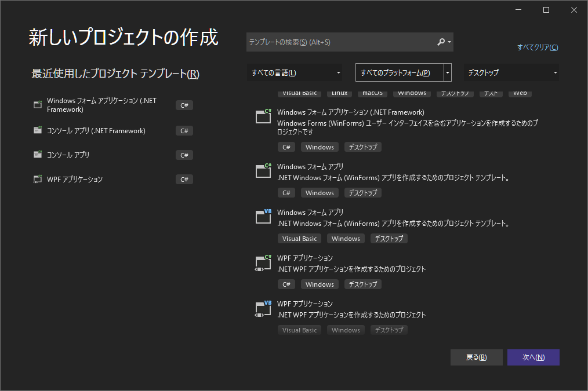This screenshot has height=391, width=588.
Task: Click the 次へ(N) next button
Action: click(x=533, y=357)
